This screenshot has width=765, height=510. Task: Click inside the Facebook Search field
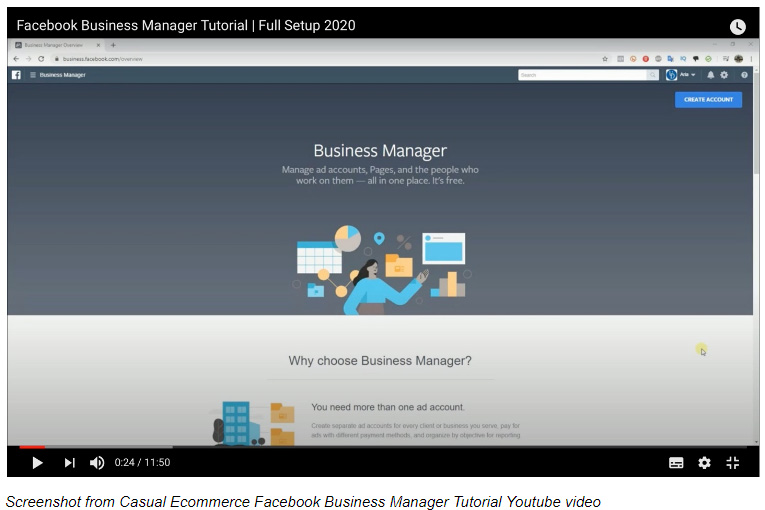582,75
